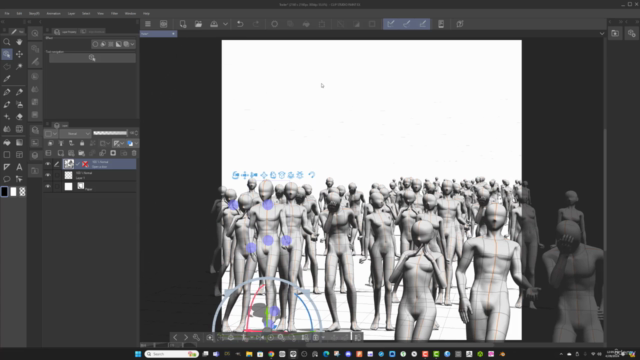Open the CLIP STUDIO launcher icon in command bar
640x360 pixels.
pyautogui.click(x=163, y=24)
